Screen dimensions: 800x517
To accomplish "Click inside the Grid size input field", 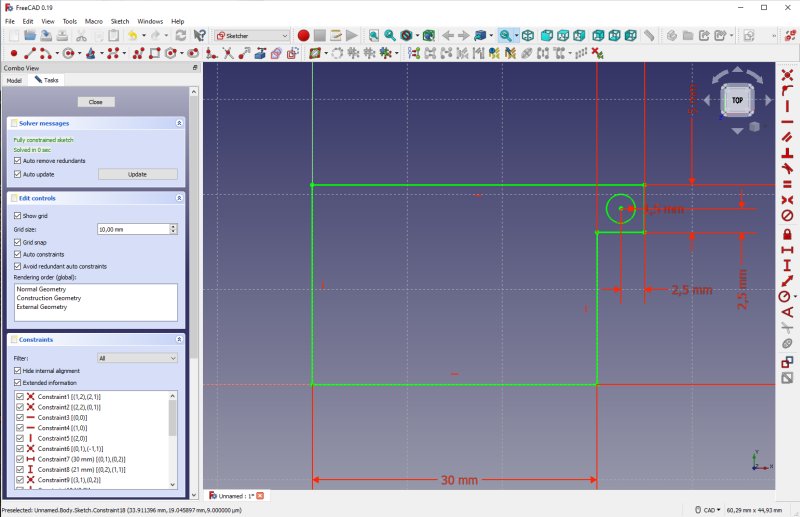I will coord(133,229).
